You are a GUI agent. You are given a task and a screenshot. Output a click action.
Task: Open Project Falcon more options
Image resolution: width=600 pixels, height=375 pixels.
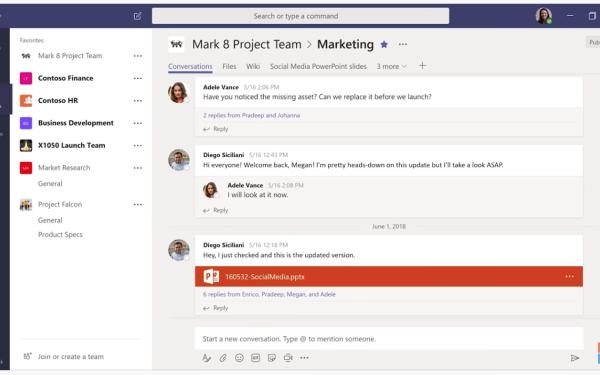click(138, 205)
